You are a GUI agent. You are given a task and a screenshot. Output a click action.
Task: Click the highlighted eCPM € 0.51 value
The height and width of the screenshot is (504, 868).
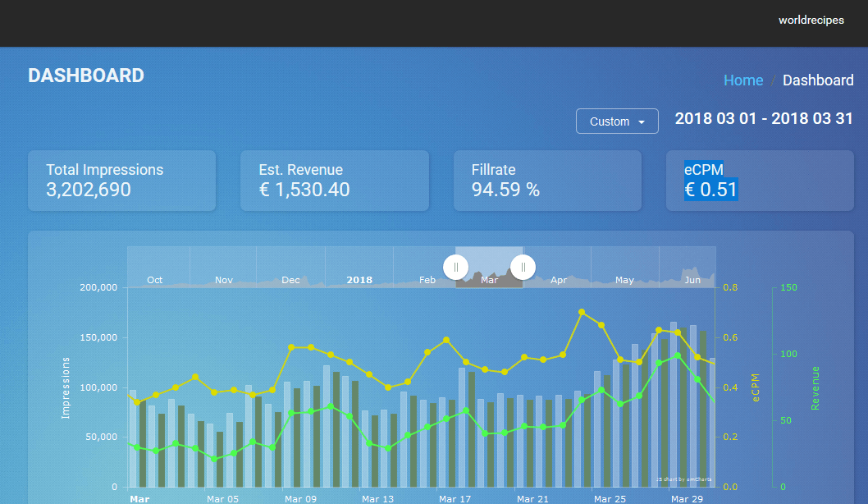point(710,190)
